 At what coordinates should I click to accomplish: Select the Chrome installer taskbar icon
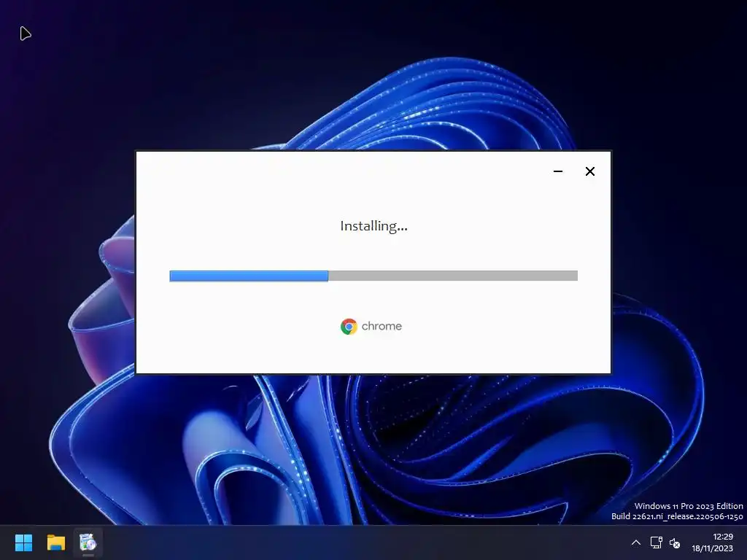(88, 542)
